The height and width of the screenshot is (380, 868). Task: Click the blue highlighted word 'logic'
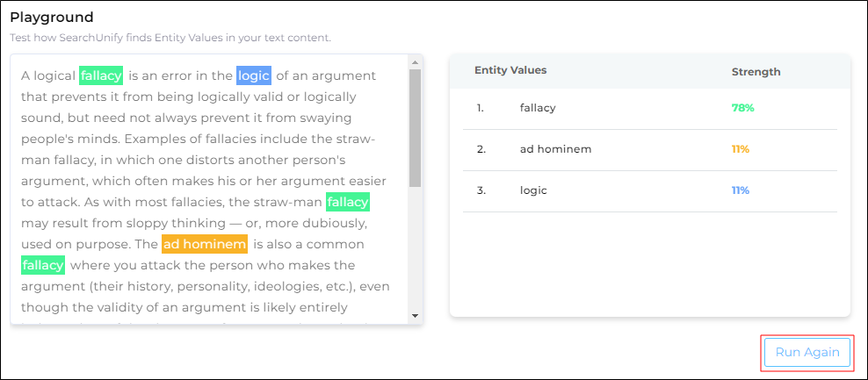point(254,75)
